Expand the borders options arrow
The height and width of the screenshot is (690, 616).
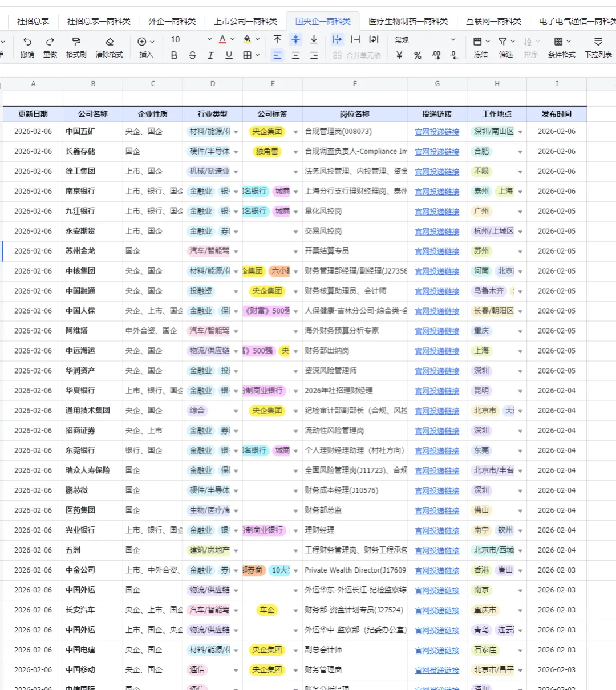click(x=258, y=55)
